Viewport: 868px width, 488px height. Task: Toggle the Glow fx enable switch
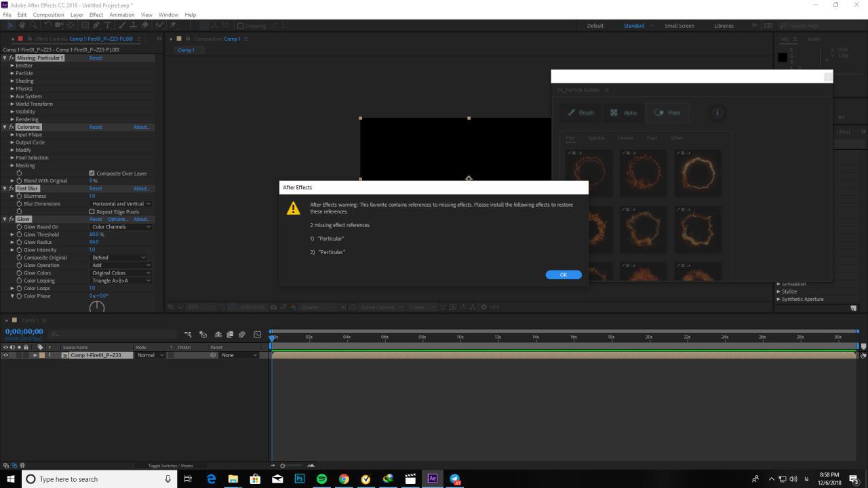(12, 219)
